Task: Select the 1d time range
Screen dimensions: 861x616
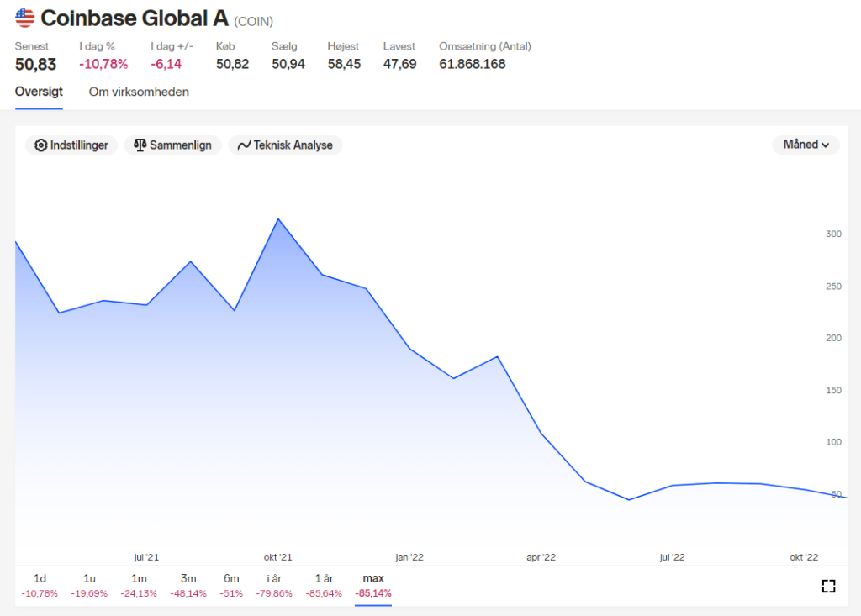Action: [40, 585]
